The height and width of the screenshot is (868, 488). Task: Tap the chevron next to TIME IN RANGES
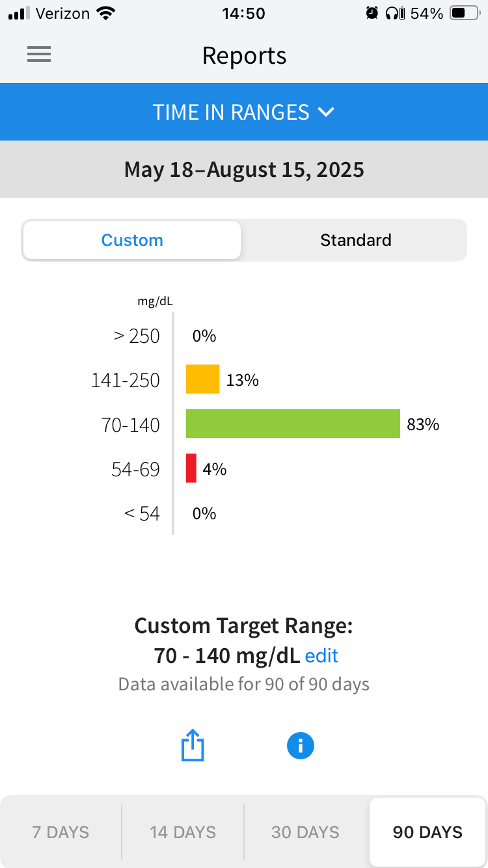[327, 112]
